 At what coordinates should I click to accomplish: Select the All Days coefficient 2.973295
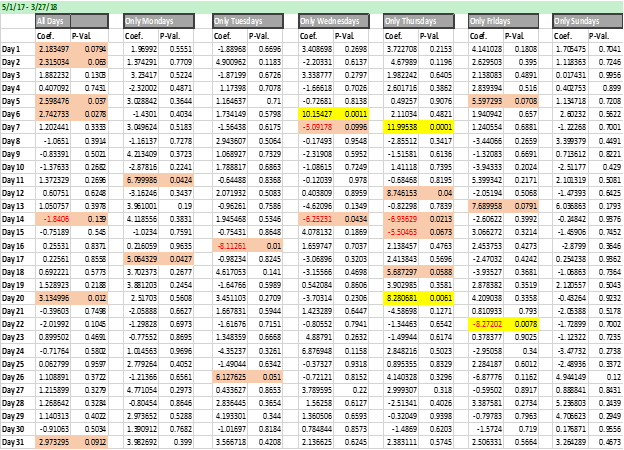click(x=53, y=442)
